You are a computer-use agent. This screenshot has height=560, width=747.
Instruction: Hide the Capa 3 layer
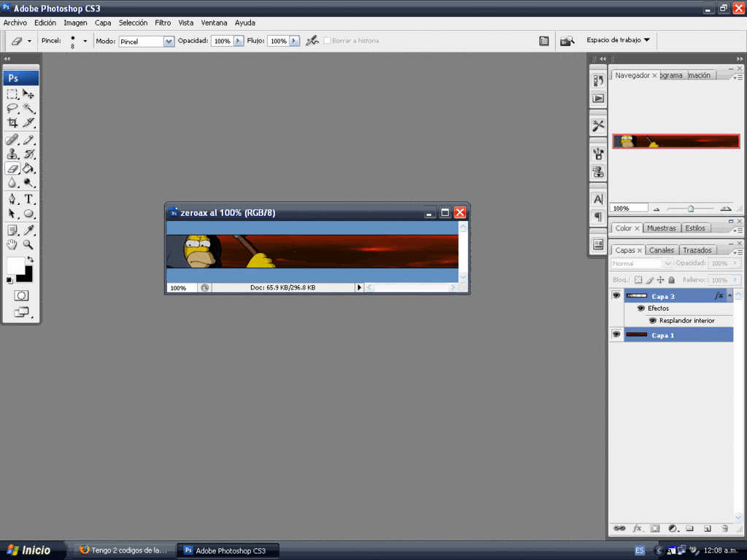coord(616,296)
